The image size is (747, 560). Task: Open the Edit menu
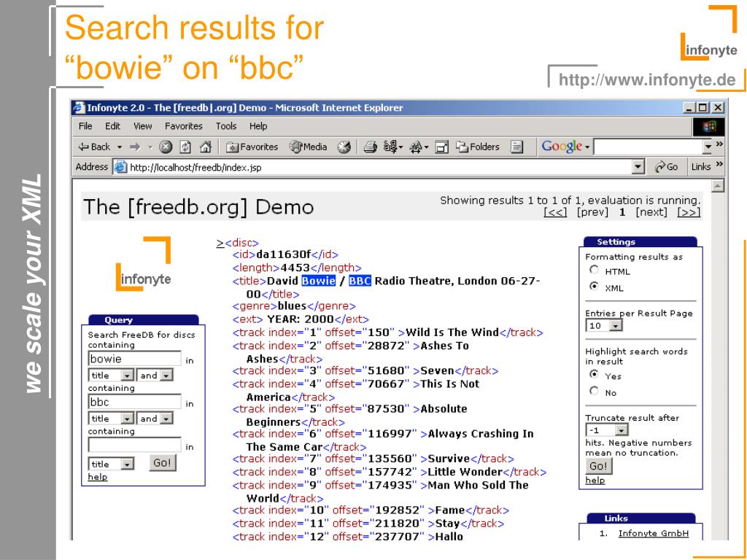click(113, 126)
